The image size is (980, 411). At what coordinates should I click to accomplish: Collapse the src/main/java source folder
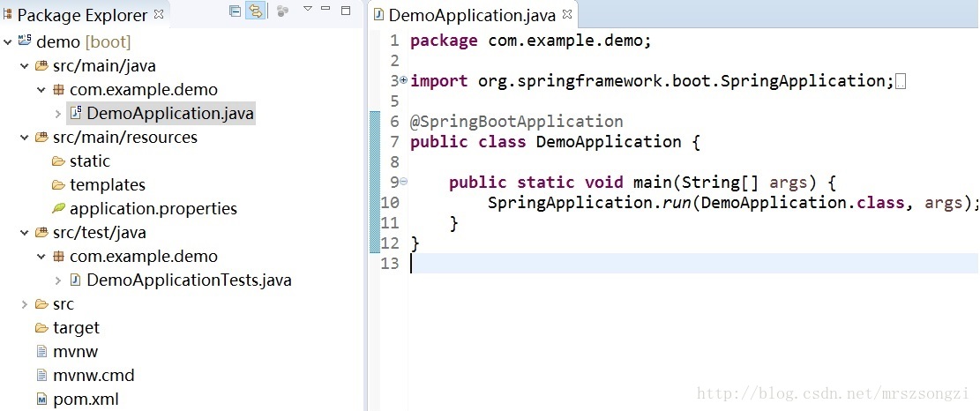(24, 66)
